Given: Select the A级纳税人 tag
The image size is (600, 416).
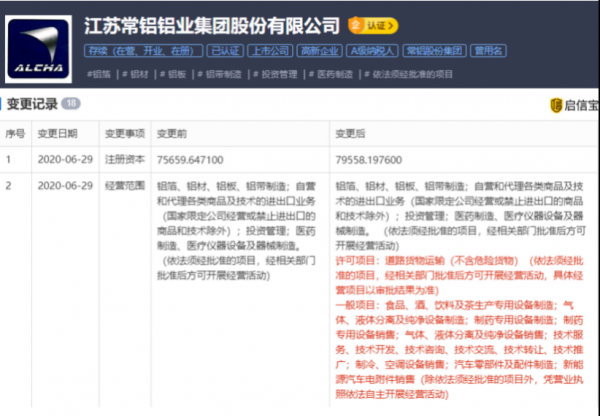Looking at the screenshot, I should tap(372, 51).
